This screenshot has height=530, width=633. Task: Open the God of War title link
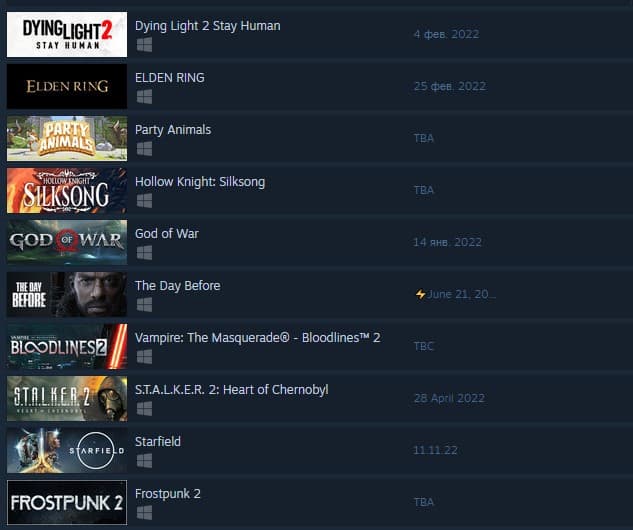[x=167, y=234]
